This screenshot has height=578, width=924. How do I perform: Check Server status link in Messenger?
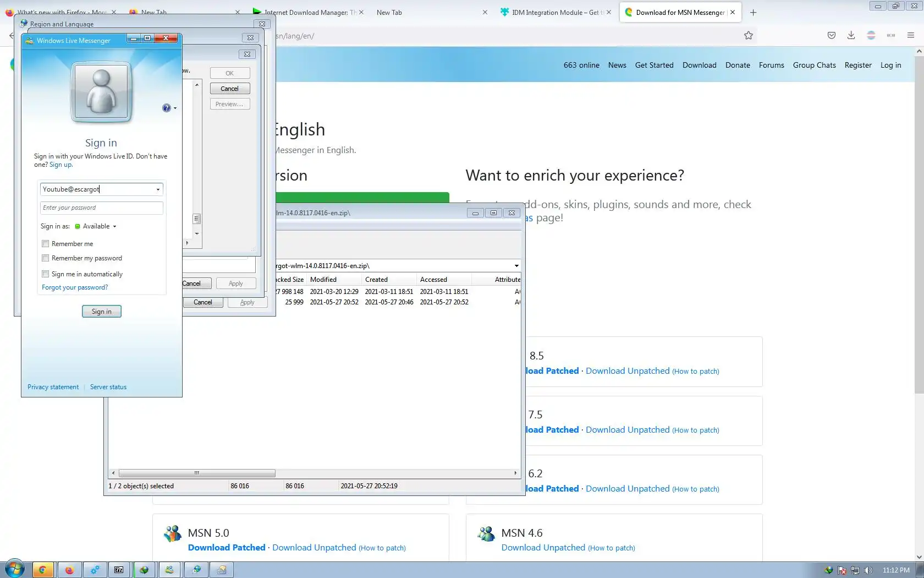[108, 387]
